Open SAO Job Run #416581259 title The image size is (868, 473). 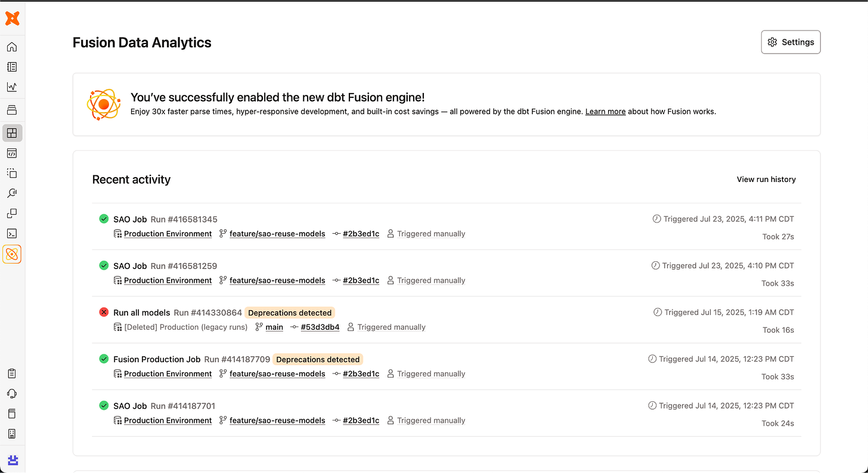(x=165, y=265)
